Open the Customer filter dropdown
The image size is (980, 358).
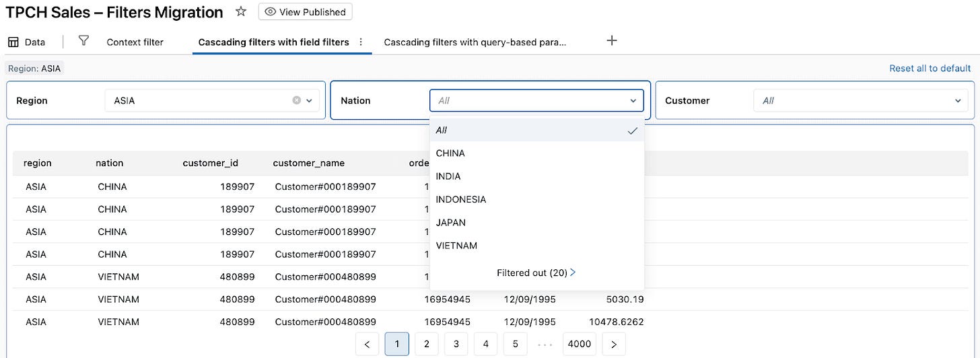860,100
